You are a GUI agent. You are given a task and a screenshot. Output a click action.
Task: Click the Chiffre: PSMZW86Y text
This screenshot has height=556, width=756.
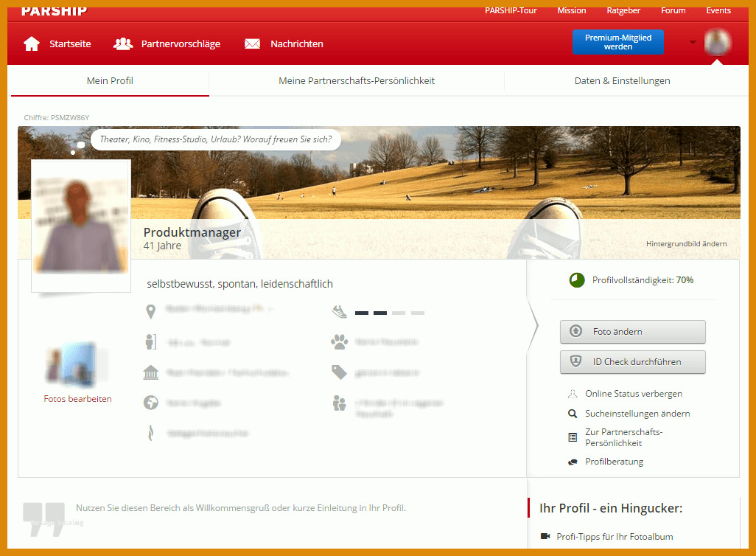click(57, 117)
